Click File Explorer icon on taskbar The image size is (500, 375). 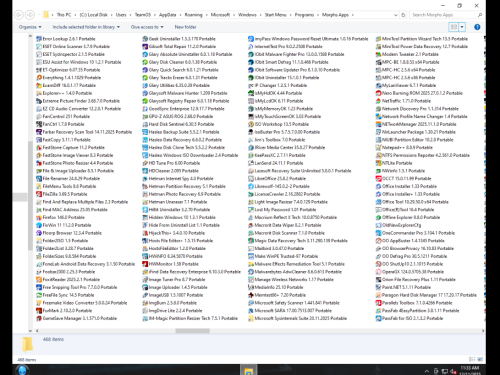[248, 370]
